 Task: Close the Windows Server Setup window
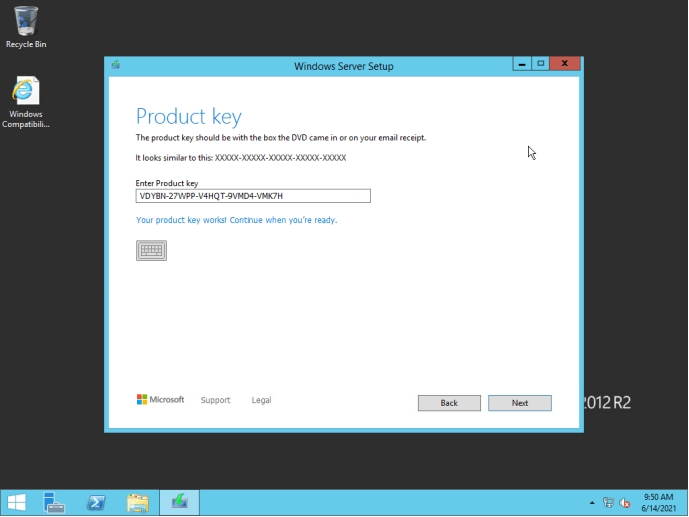pyautogui.click(x=565, y=64)
